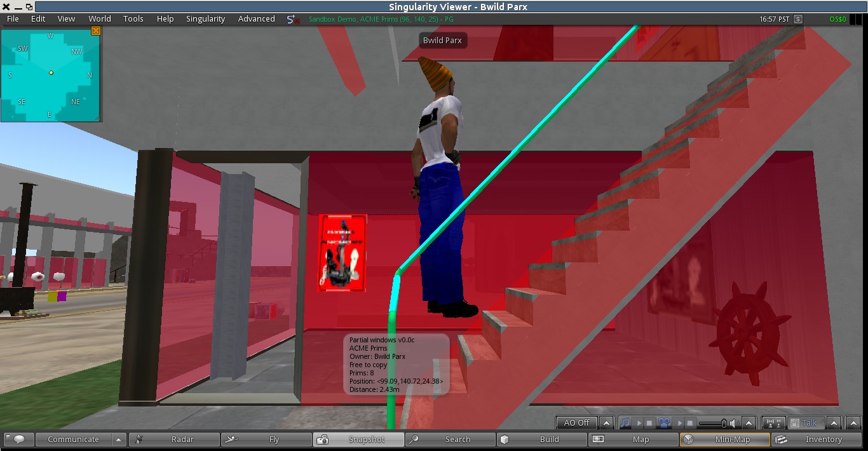Open the View menu

[66, 19]
